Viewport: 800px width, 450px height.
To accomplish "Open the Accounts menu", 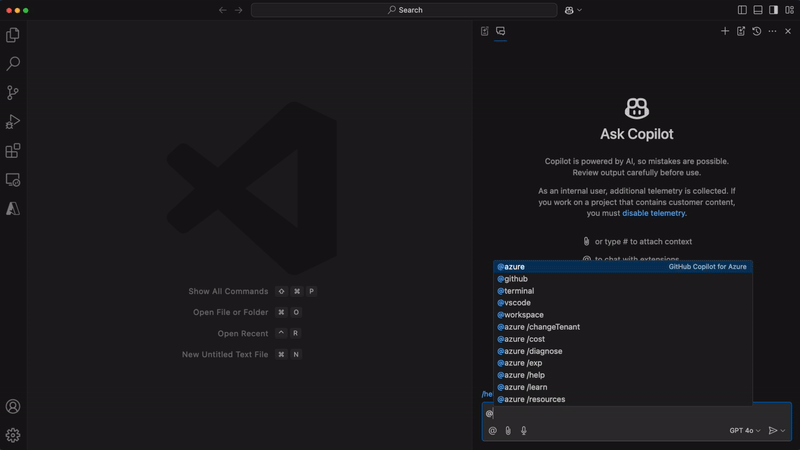I will (13, 406).
